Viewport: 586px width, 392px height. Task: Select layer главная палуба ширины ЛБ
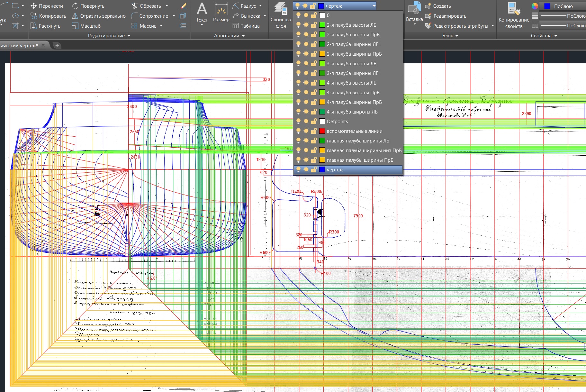(x=358, y=141)
